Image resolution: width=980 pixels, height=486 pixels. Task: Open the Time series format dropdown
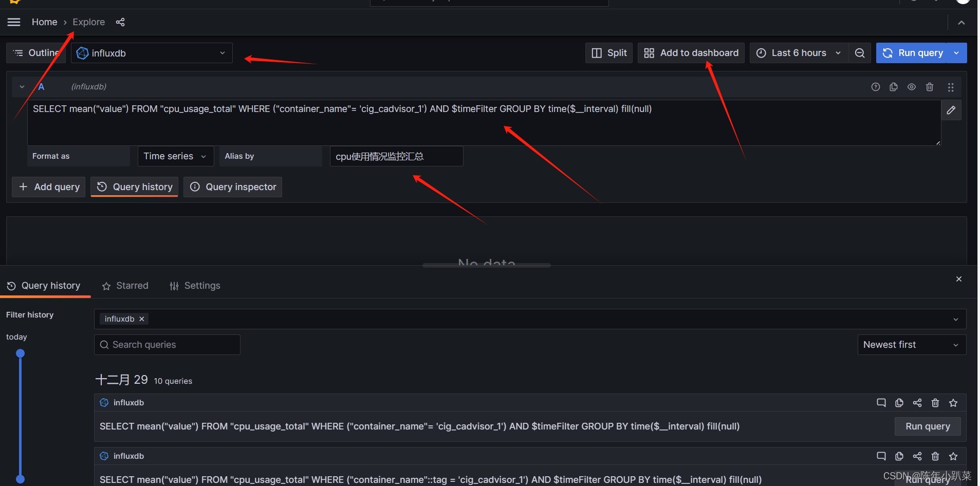[175, 156]
